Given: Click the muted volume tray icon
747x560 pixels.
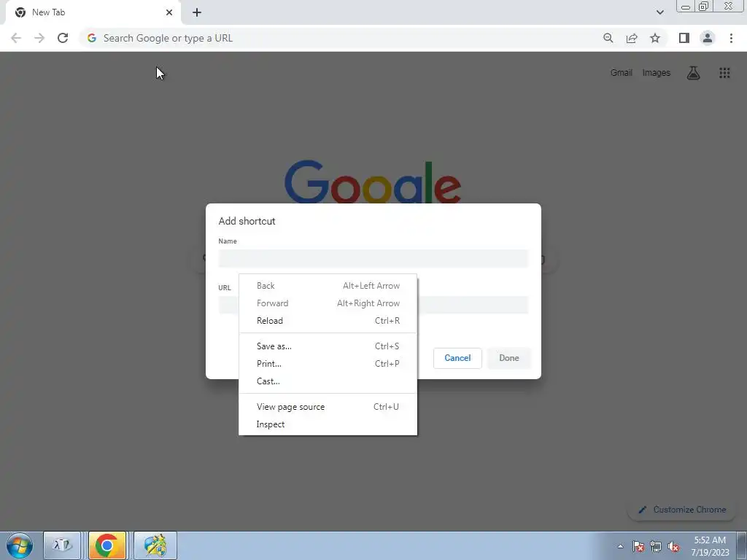Looking at the screenshot, I should tap(673, 547).
